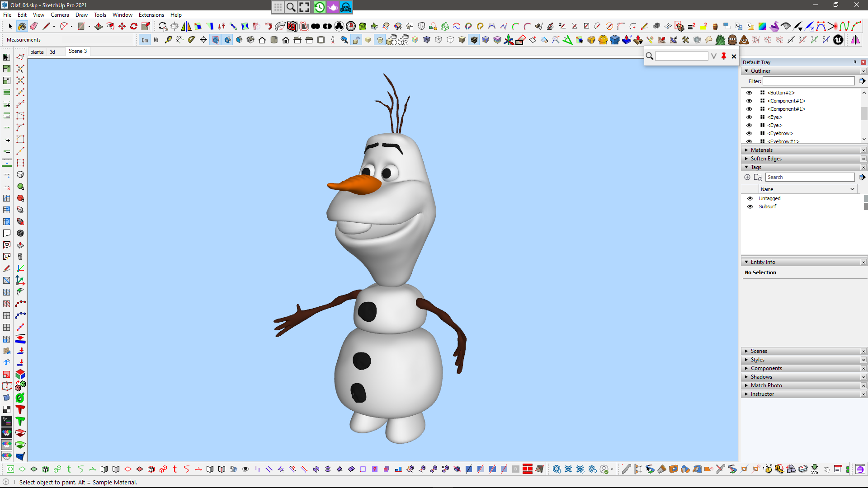
Task: Click the Scale tool
Action: coord(146,26)
